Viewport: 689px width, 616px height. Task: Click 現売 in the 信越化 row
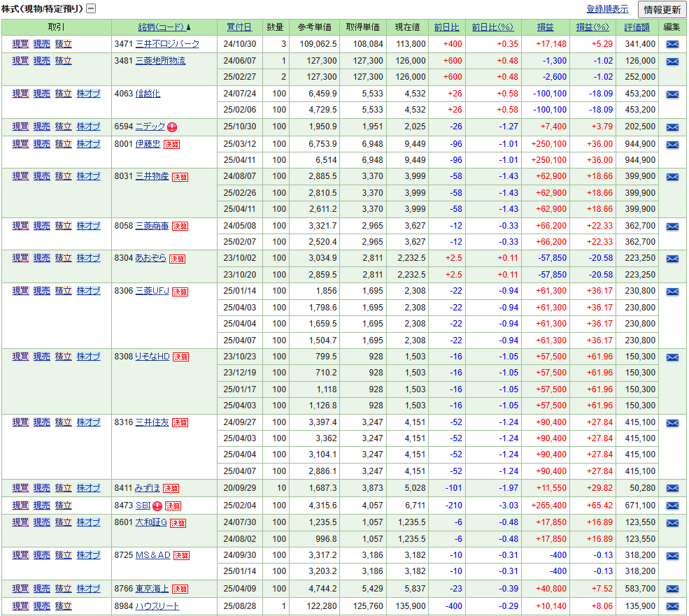coord(42,94)
